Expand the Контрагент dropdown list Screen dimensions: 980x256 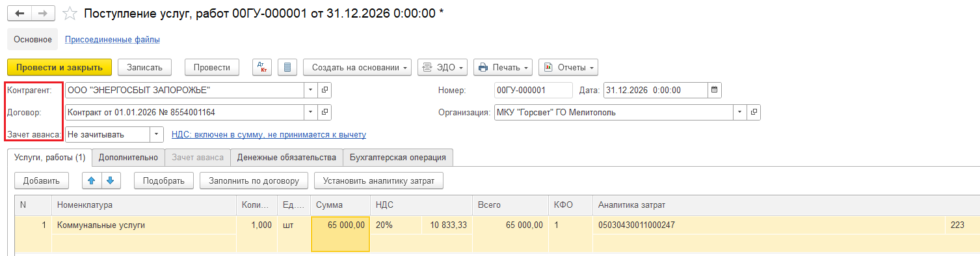(311, 90)
